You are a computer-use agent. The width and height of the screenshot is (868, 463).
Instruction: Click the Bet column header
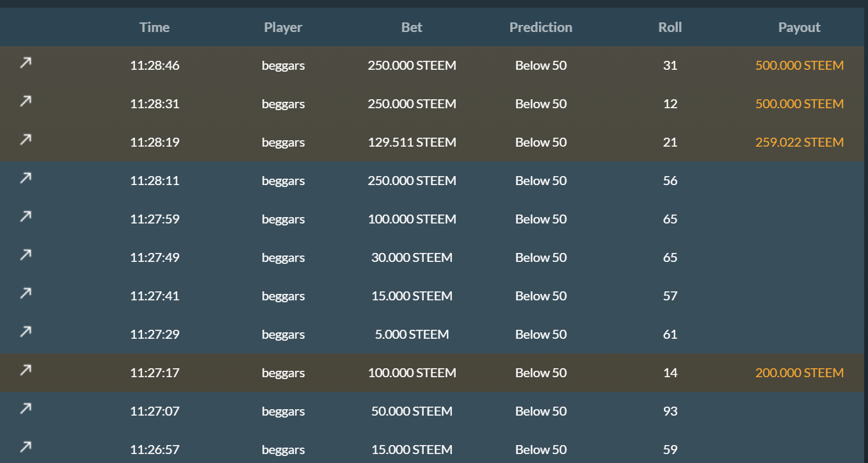coord(412,28)
